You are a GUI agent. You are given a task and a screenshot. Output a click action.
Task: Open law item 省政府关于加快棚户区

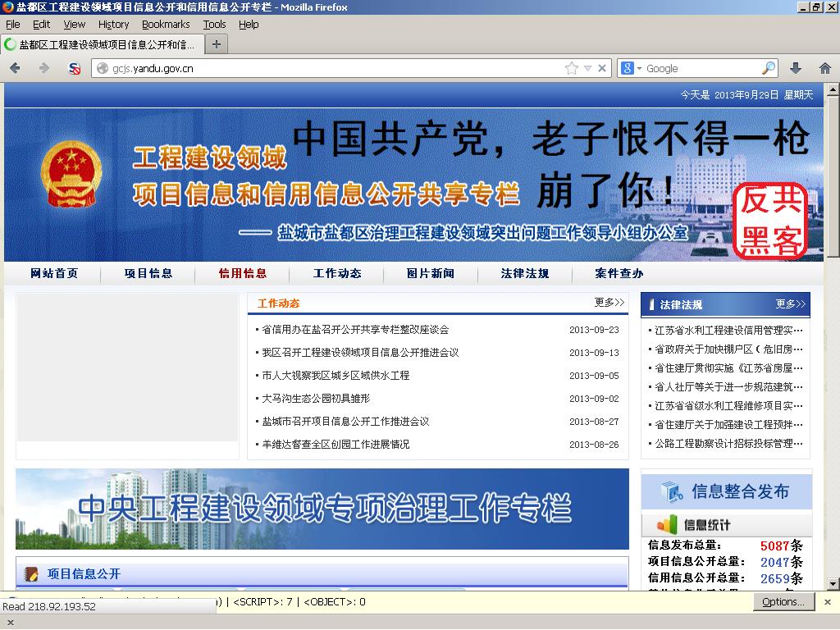click(x=728, y=349)
